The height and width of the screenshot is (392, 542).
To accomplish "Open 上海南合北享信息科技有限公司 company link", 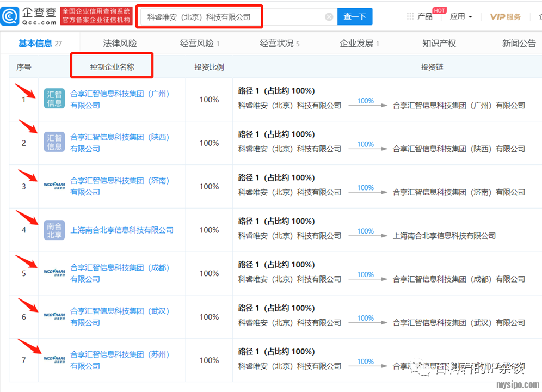I will [122, 230].
